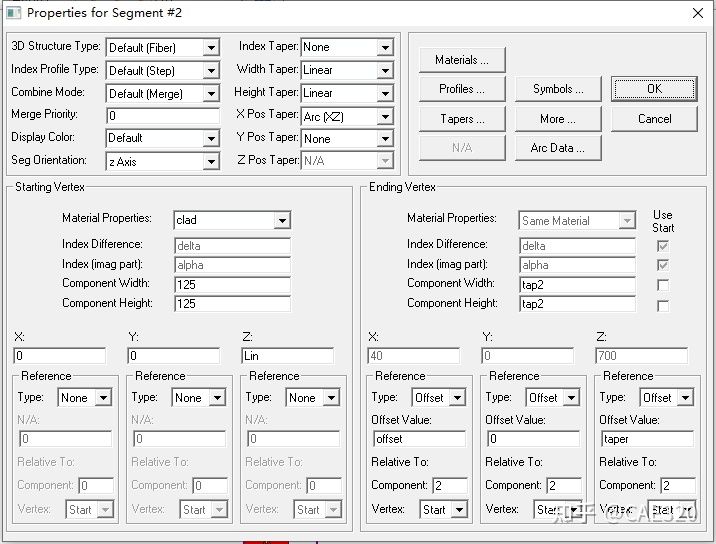Expand the X Pos Taper dropdown
Image resolution: width=716 pixels, height=544 pixels.
coord(347,116)
